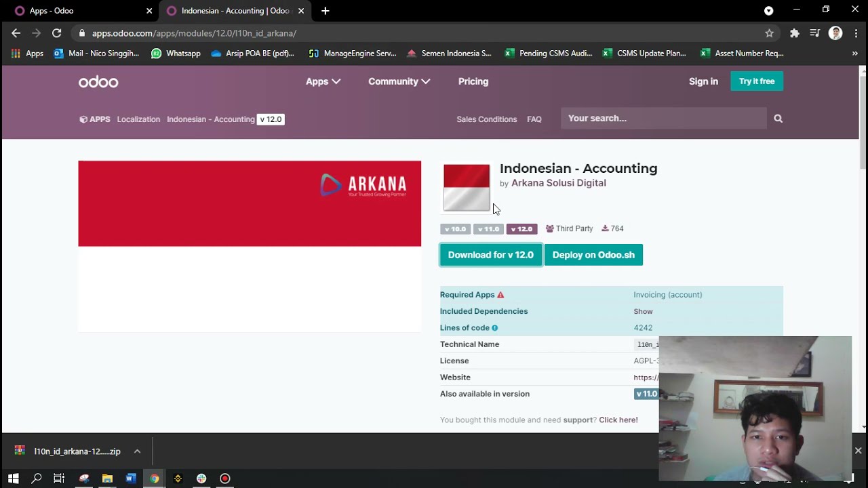
Task: Click the Indonesian - Accounting breadcrumb
Action: [x=211, y=119]
